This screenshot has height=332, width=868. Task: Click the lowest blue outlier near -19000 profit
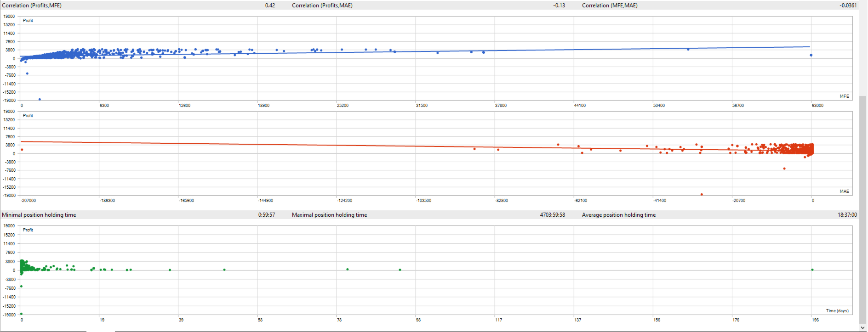click(40, 99)
